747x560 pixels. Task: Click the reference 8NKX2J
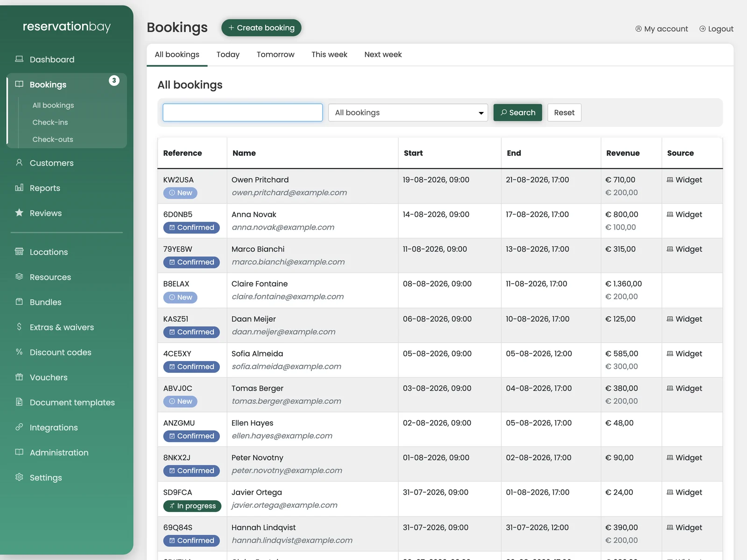click(x=177, y=458)
